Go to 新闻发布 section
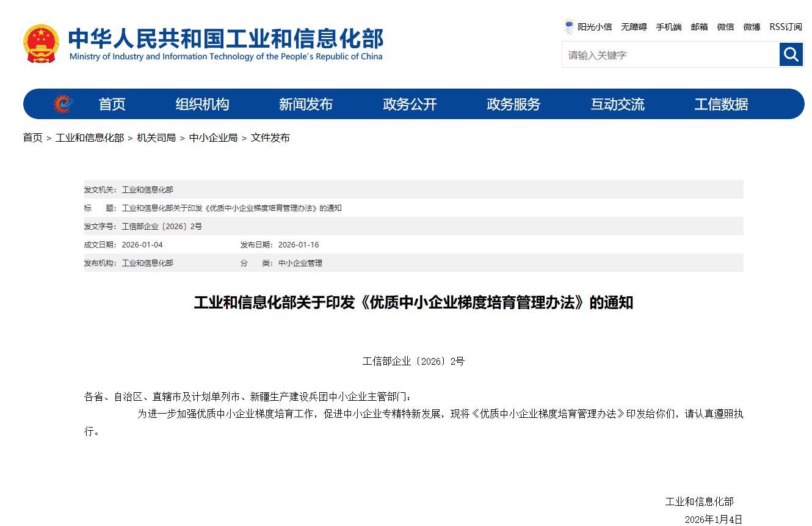 [305, 104]
